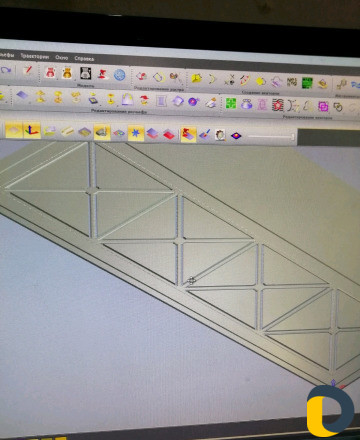The height and width of the screenshot is (440, 360).
Task: Toggle the highlighted blue star view button
Action: 136,133
